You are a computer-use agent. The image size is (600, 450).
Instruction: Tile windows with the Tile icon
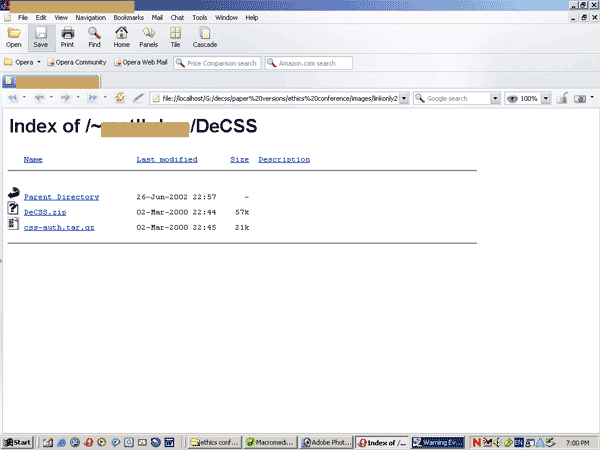[175, 38]
